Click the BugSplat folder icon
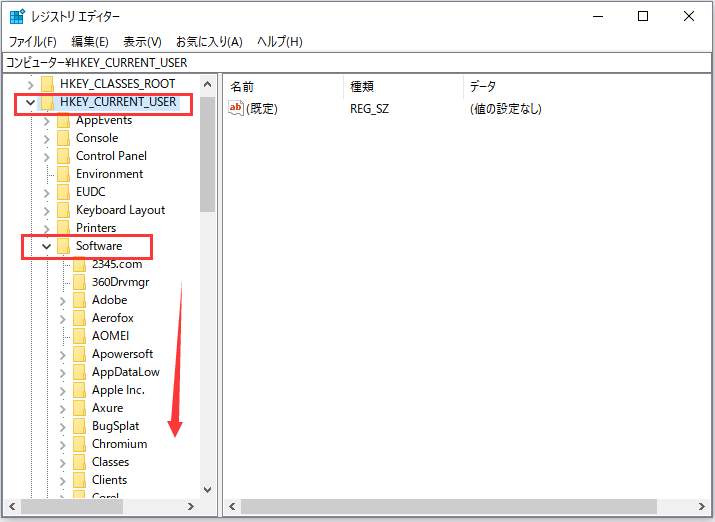Screen dimensions: 715x522 (x=79, y=426)
